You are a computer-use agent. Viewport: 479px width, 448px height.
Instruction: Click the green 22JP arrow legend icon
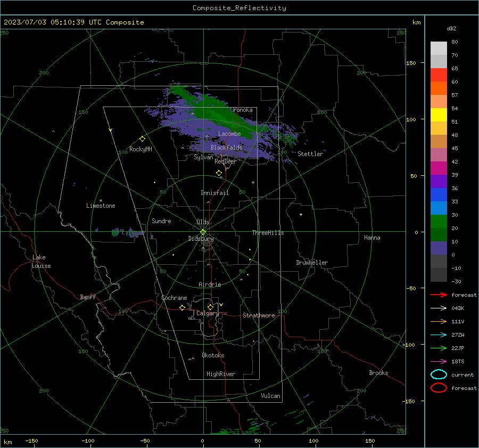(x=439, y=348)
